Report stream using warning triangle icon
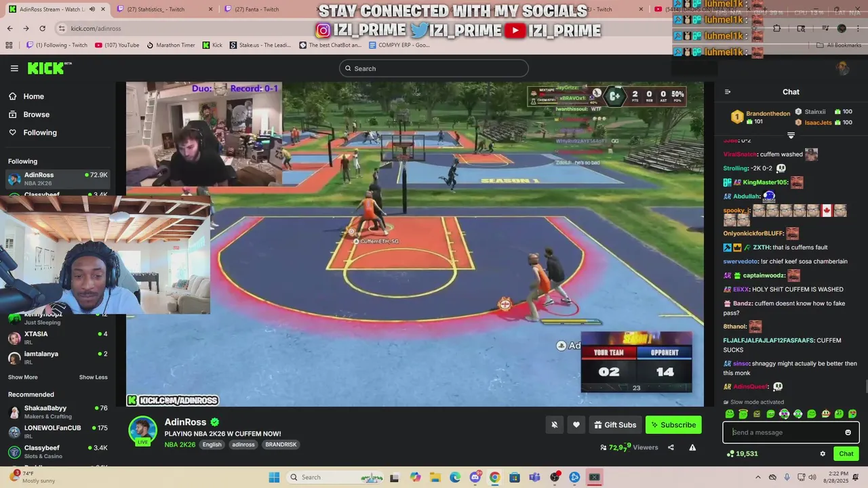 click(x=692, y=447)
